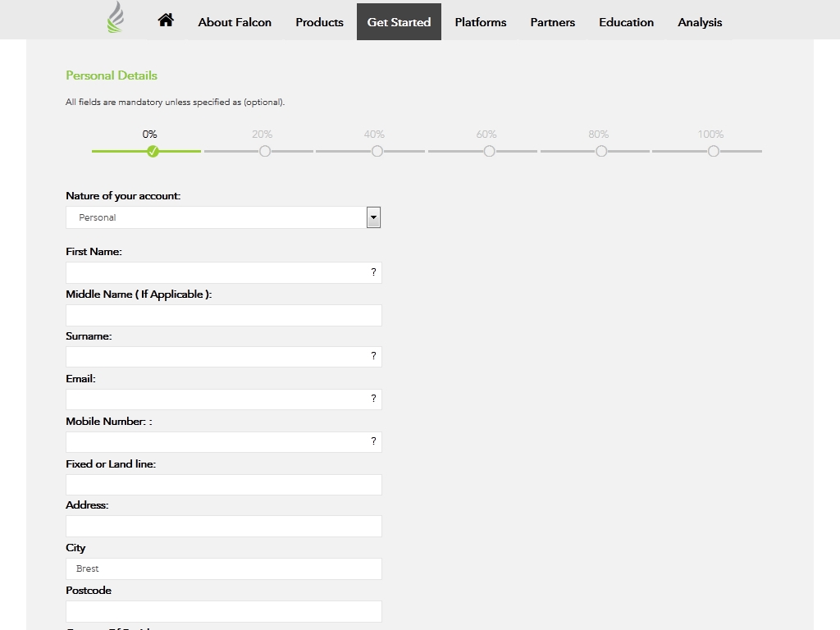Select the Get Started tab
Image resolution: width=840 pixels, height=630 pixels.
[x=399, y=22]
